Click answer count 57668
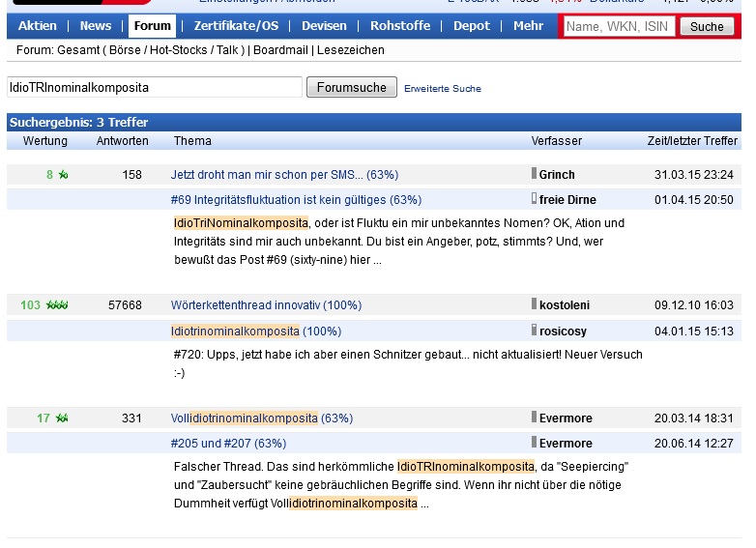This screenshot has width=756, height=548. pos(125,305)
